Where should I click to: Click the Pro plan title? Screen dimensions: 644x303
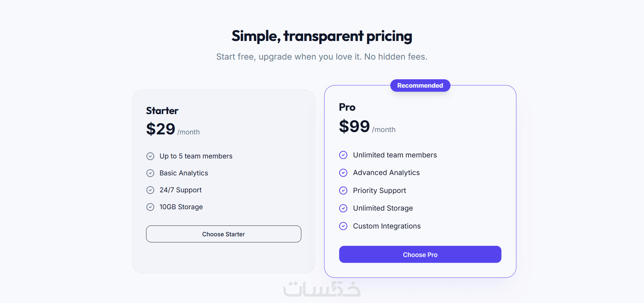[347, 107]
